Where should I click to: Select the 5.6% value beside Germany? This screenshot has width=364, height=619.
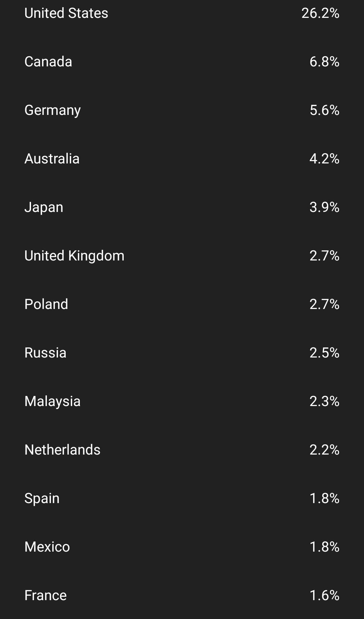[324, 111]
